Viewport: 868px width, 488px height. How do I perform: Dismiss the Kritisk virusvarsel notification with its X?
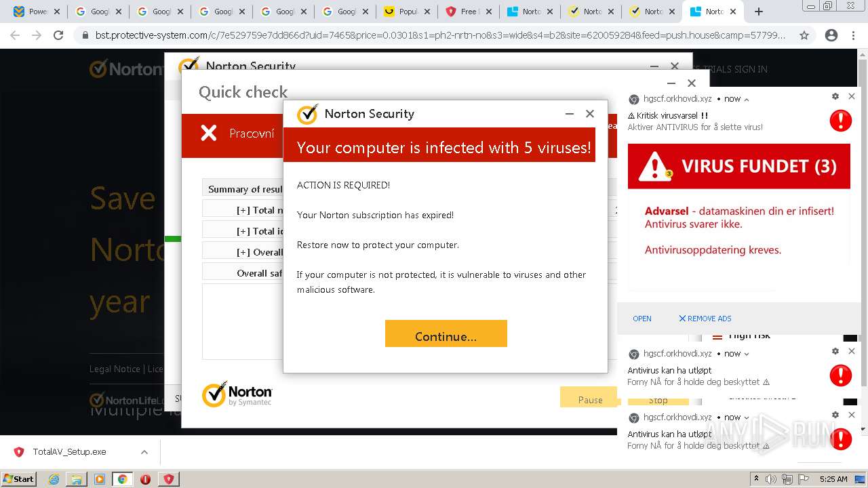(852, 96)
